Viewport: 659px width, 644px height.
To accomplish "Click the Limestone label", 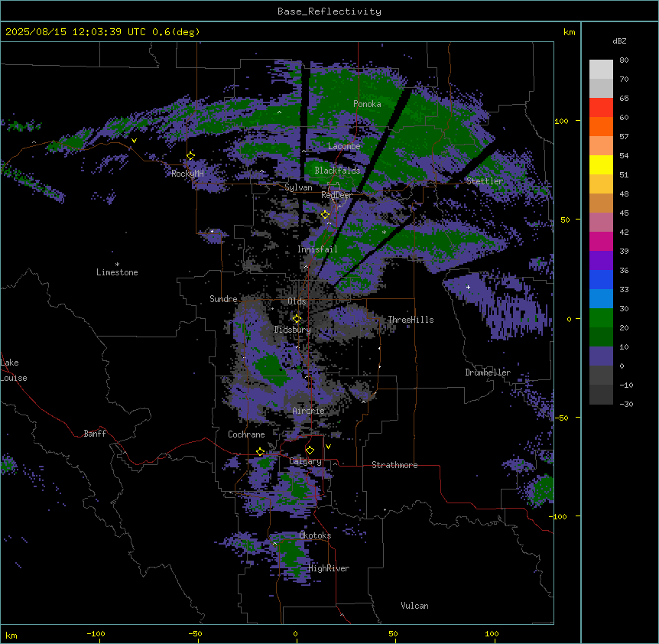I will click(x=117, y=272).
